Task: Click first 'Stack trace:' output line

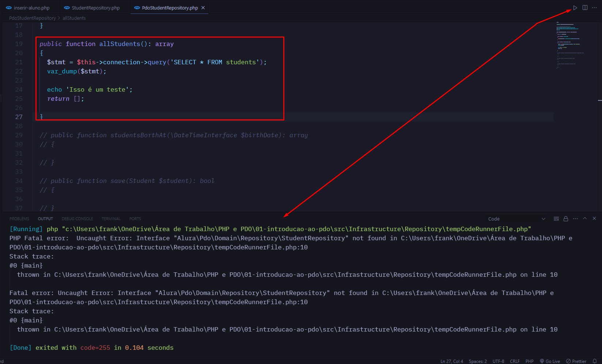Action: coord(31,256)
